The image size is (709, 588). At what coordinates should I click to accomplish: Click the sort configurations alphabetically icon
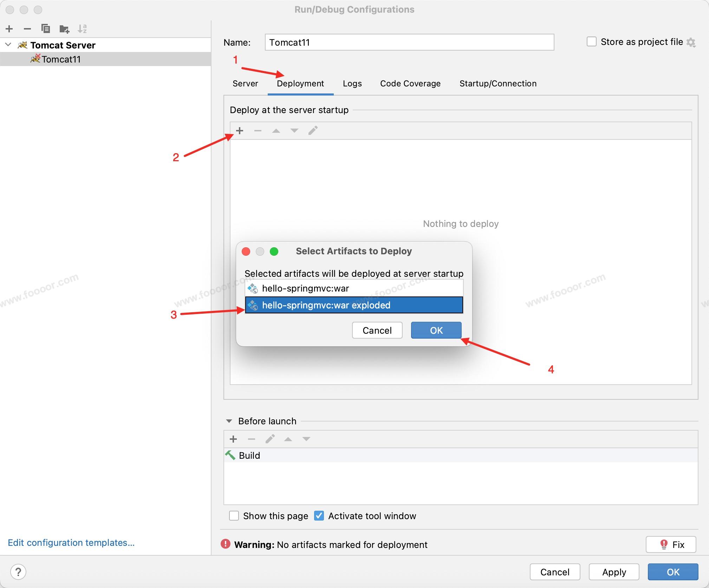pos(82,29)
